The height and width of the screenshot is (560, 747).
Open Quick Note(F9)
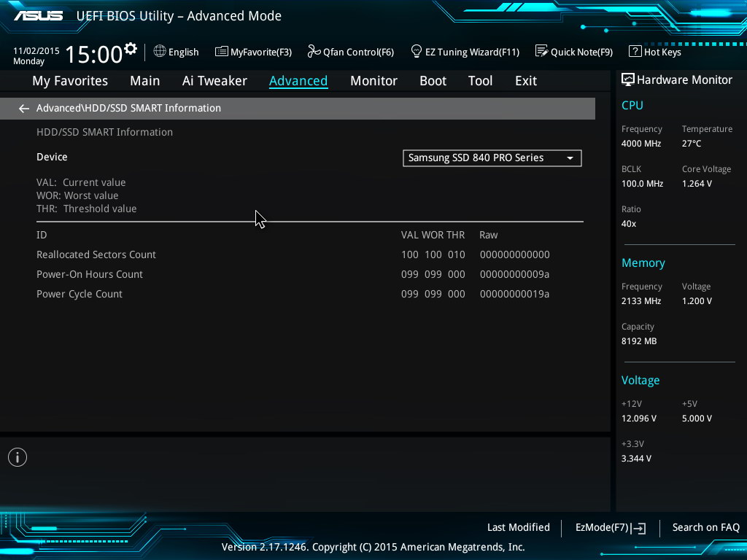(x=574, y=52)
